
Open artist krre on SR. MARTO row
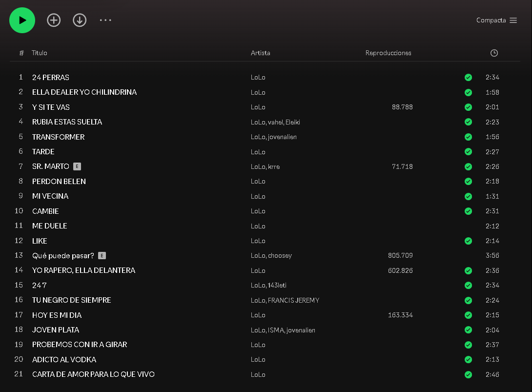pyautogui.click(x=274, y=166)
